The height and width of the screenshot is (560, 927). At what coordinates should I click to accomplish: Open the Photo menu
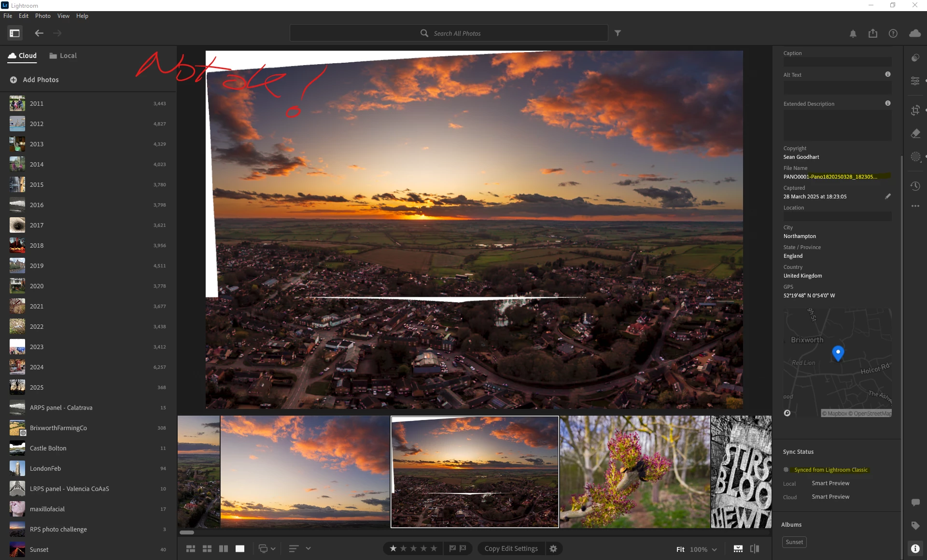point(42,16)
